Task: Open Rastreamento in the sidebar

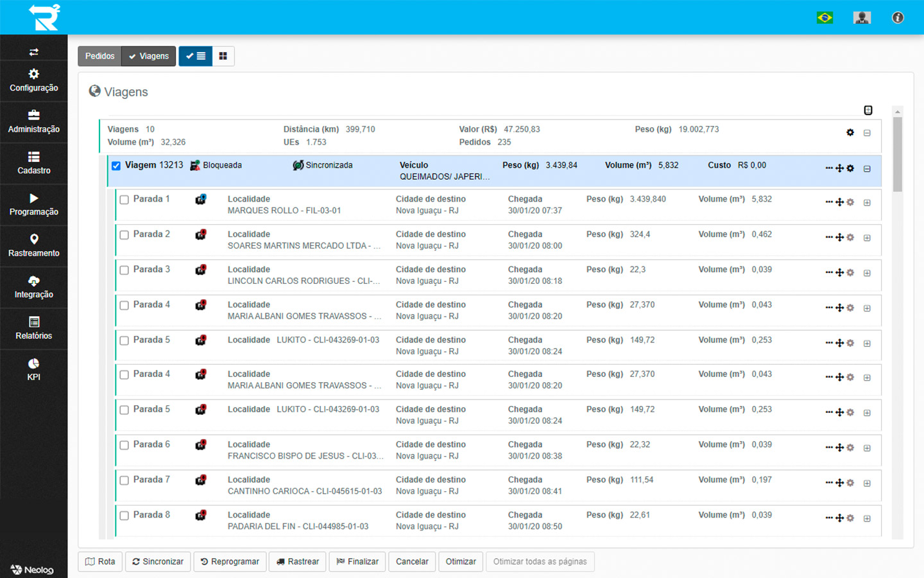Action: 33,245
